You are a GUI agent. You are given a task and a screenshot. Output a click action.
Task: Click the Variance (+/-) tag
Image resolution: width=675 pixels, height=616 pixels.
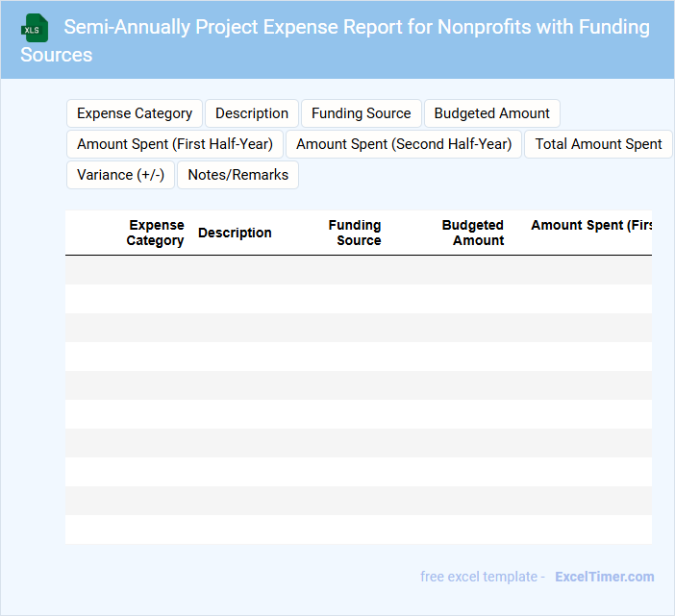pos(120,175)
